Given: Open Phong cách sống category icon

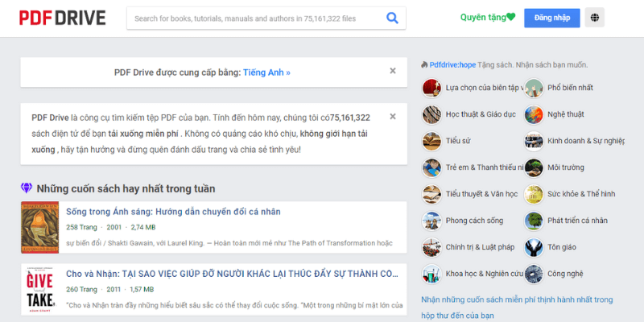Looking at the screenshot, I should pyautogui.click(x=431, y=221).
